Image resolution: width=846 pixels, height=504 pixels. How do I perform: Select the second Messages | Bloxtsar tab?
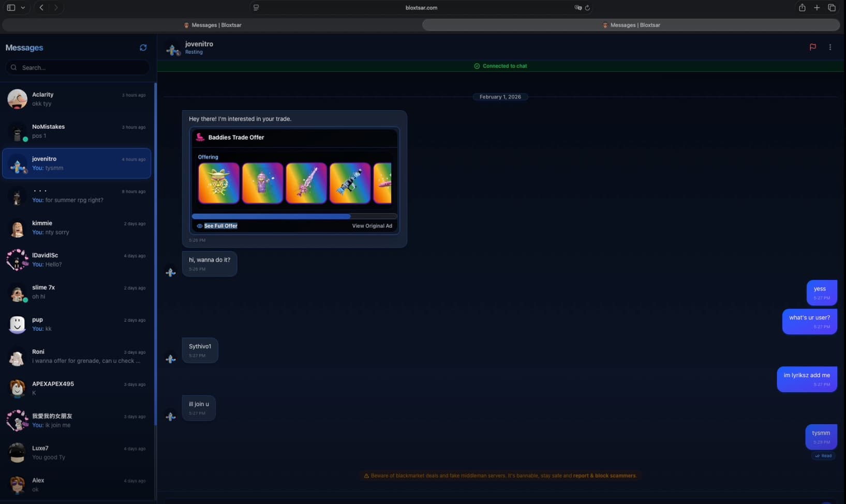coord(631,25)
